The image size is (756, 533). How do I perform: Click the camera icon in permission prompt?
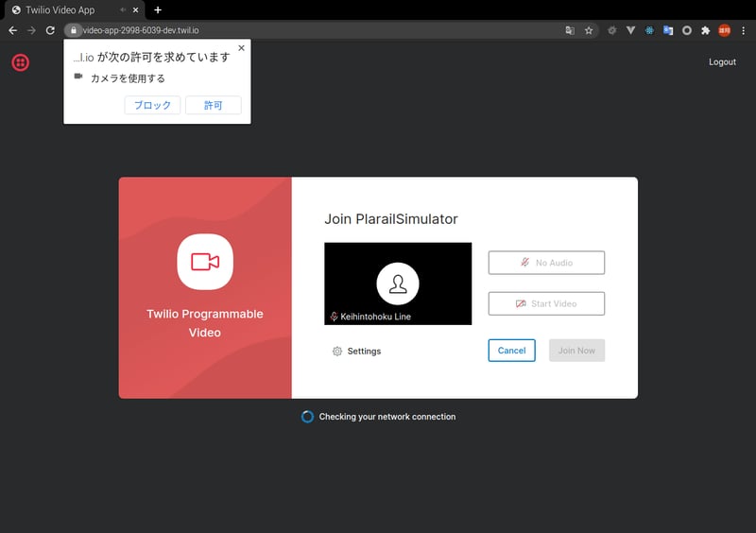(78, 77)
